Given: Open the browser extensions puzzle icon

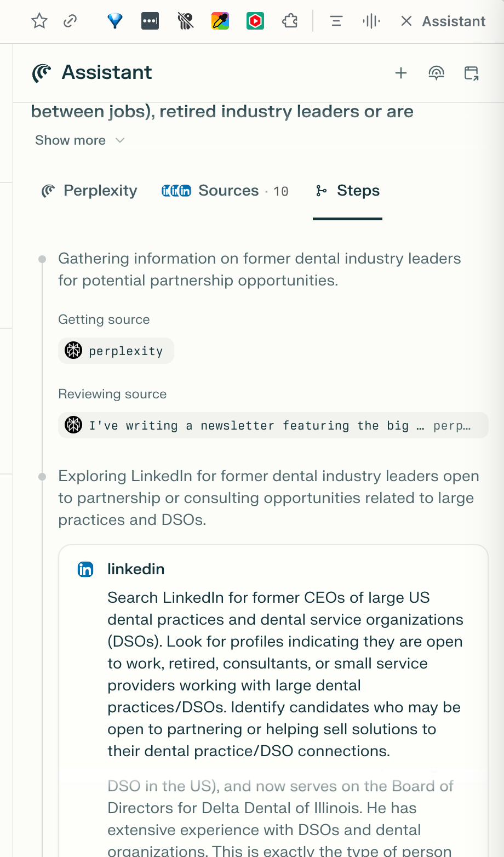Looking at the screenshot, I should pos(290,21).
